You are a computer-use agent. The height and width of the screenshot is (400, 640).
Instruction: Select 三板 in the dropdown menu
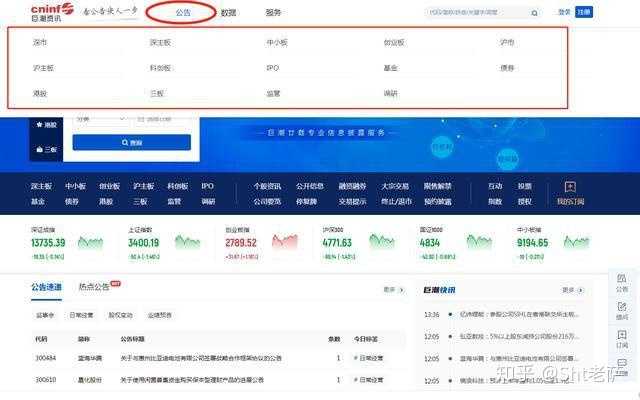[x=157, y=93]
